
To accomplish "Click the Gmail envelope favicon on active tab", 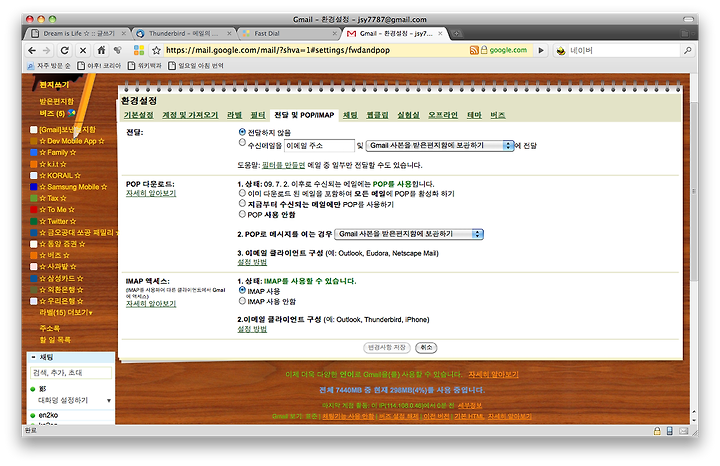I will click(x=352, y=34).
